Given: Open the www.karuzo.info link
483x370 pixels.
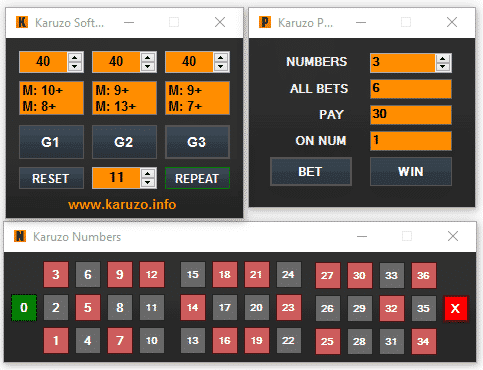Looking at the screenshot, I should click(x=122, y=205).
